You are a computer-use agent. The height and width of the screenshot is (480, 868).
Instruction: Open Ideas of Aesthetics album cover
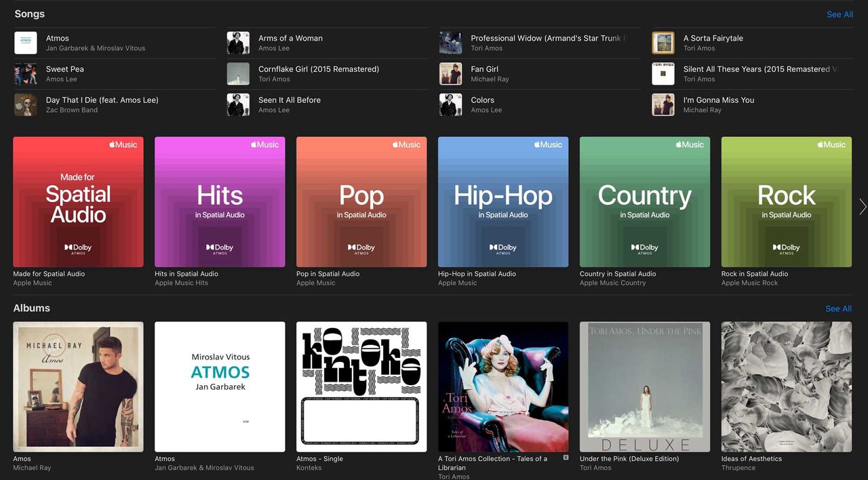[787, 387]
